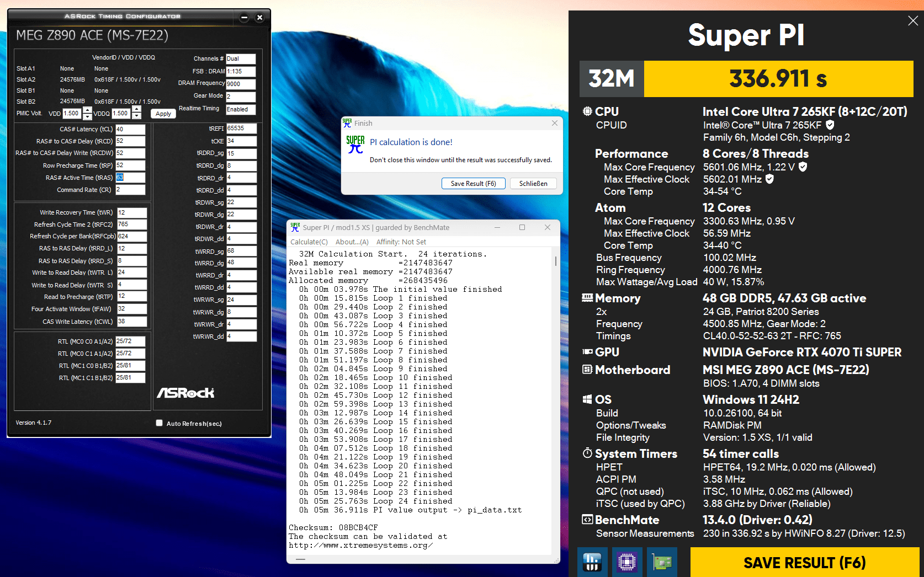Screen dimensions: 924x577
Task: Maximize the Super PI mod1.5 XS window
Action: [x=522, y=227]
